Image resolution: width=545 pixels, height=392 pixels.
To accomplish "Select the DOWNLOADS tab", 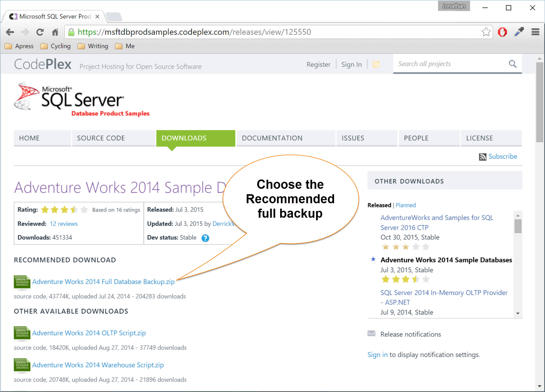I will [196, 138].
